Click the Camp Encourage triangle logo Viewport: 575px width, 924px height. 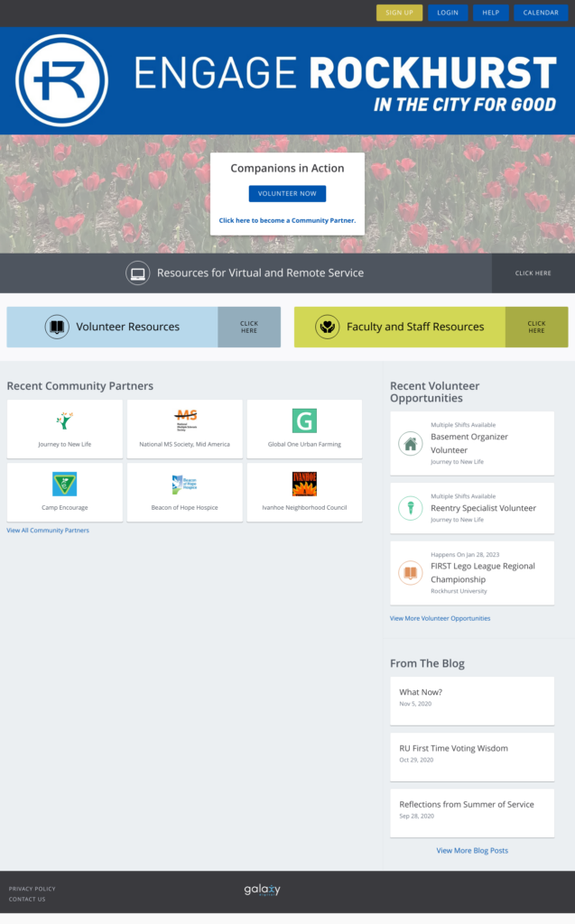coord(64,484)
